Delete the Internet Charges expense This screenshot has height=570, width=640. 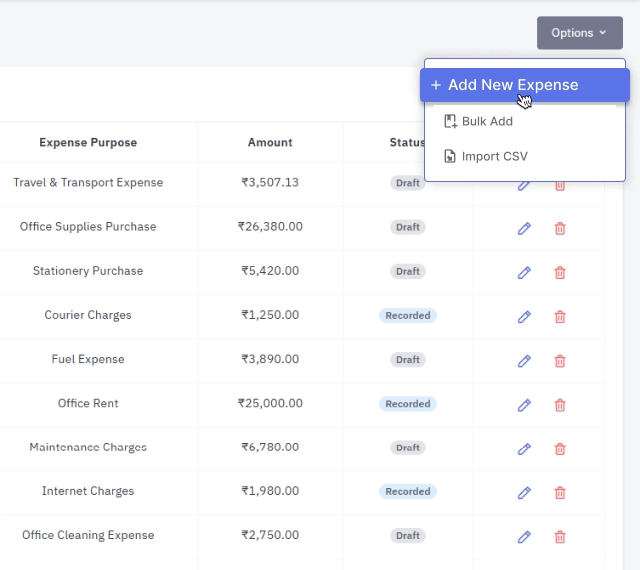click(560, 493)
